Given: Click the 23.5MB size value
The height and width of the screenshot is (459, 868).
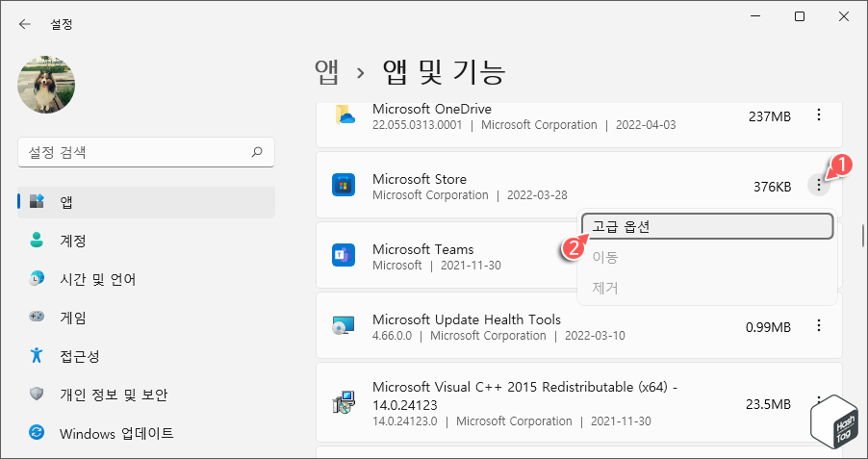Looking at the screenshot, I should tap(768, 405).
